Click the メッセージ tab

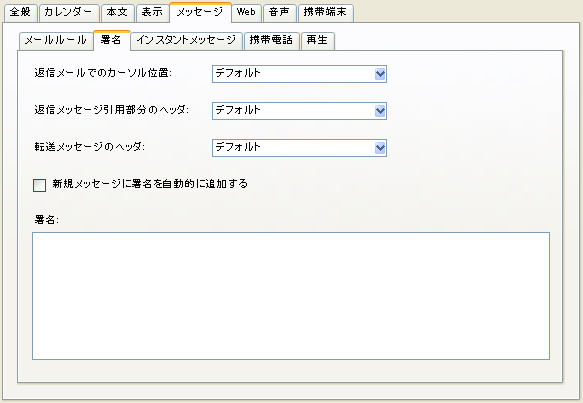200,12
